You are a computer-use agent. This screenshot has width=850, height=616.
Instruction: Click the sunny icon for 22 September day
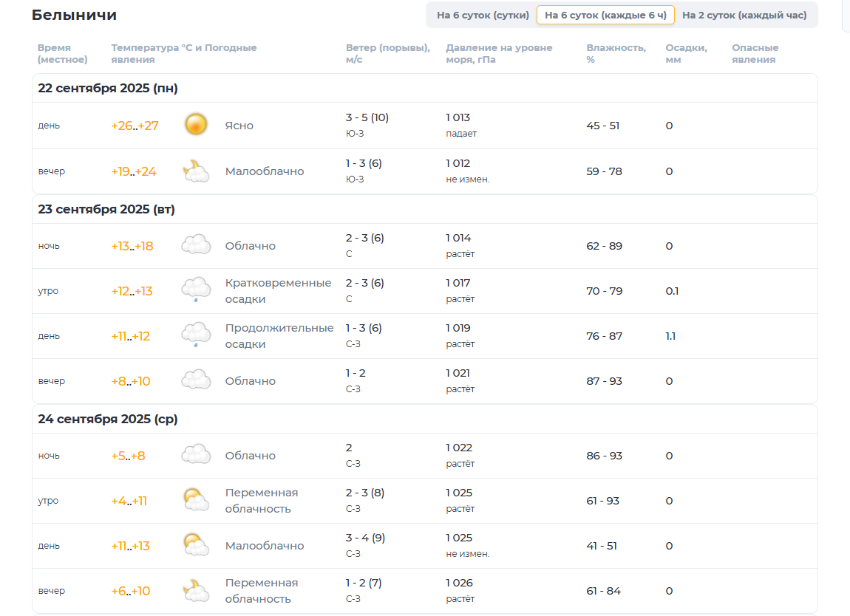[x=196, y=125]
